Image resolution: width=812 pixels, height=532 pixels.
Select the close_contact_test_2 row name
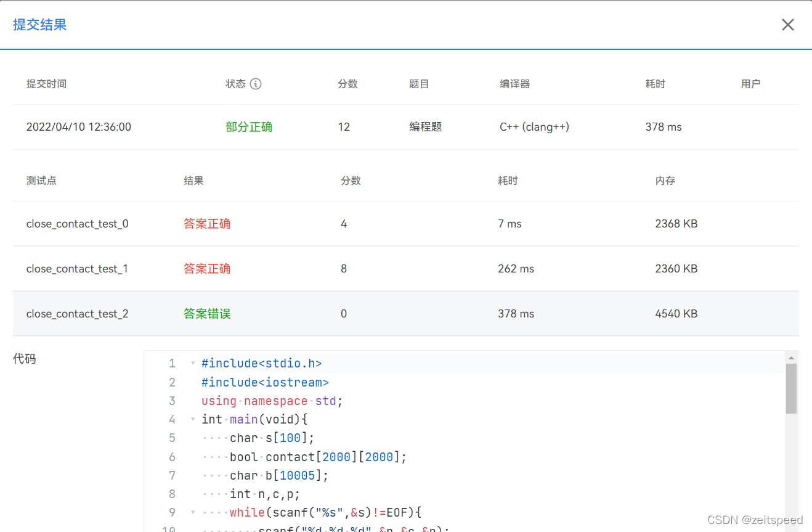tap(77, 314)
